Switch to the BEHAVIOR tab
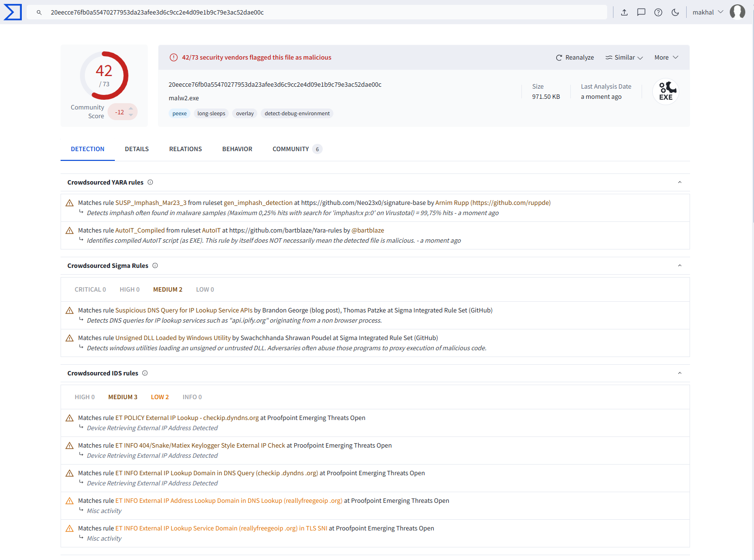 (x=237, y=149)
